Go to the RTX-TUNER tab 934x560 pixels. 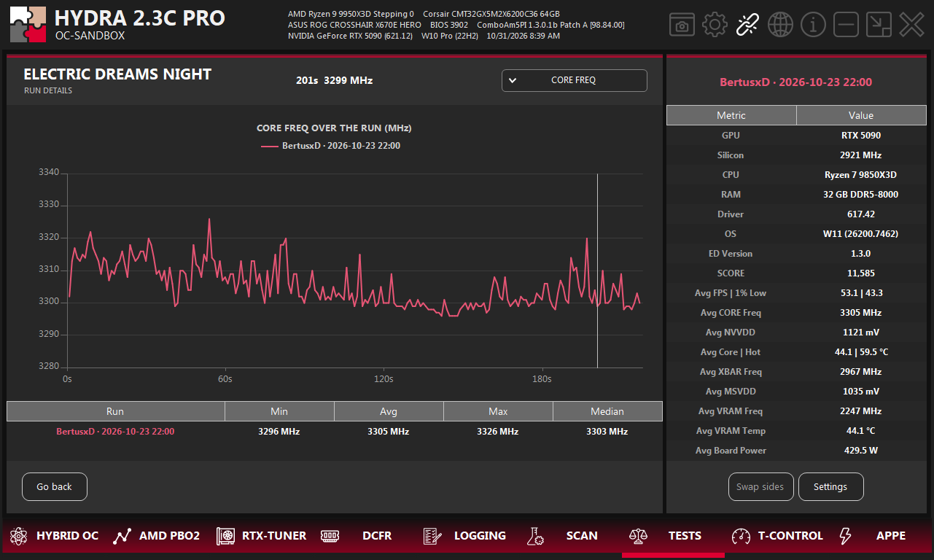pyautogui.click(x=274, y=536)
